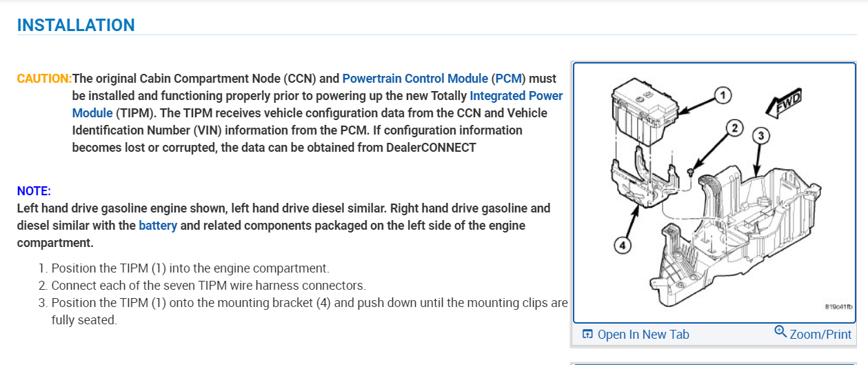Viewport: 868px width, 365px height.
Task: Click callout number 1 in the diagram
Action: (721, 95)
